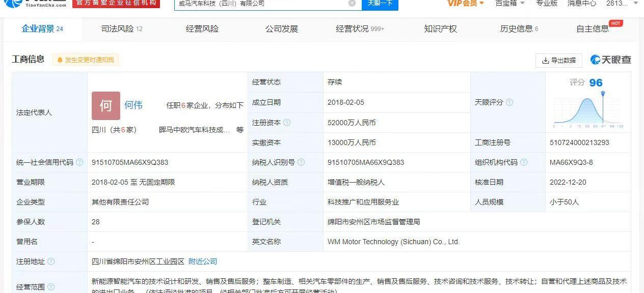644x293 pixels.
Task: Open the VIP会员 dropdown menu
Action: click(465, 4)
